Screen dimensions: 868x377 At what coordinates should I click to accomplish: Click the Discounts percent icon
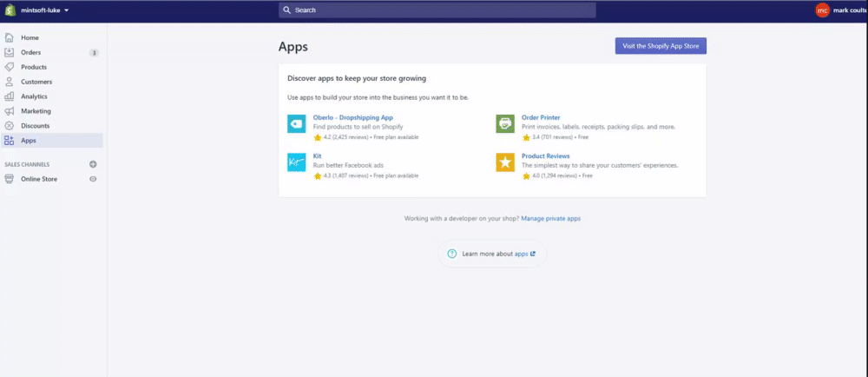click(9, 126)
